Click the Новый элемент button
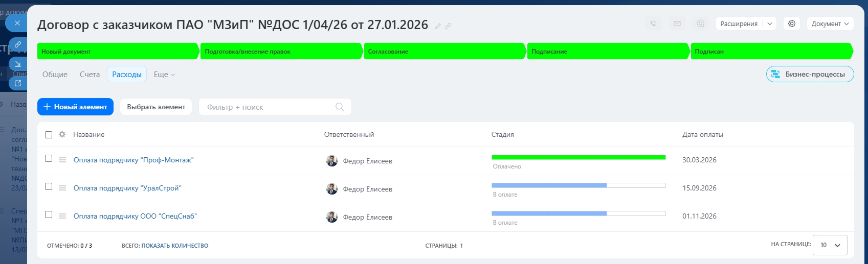This screenshot has height=264, width=868. 75,107
